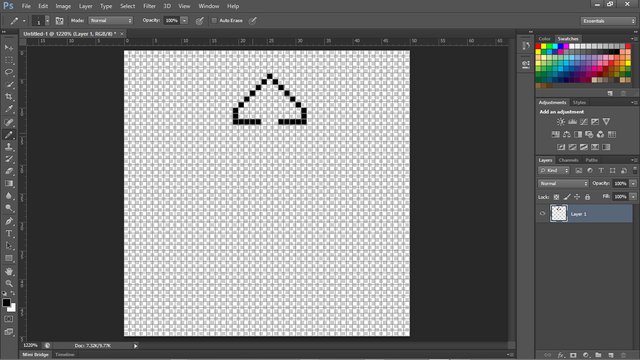Toggle type layer filter in Layers panel
This screenshot has width=640, height=360.
click(601, 171)
